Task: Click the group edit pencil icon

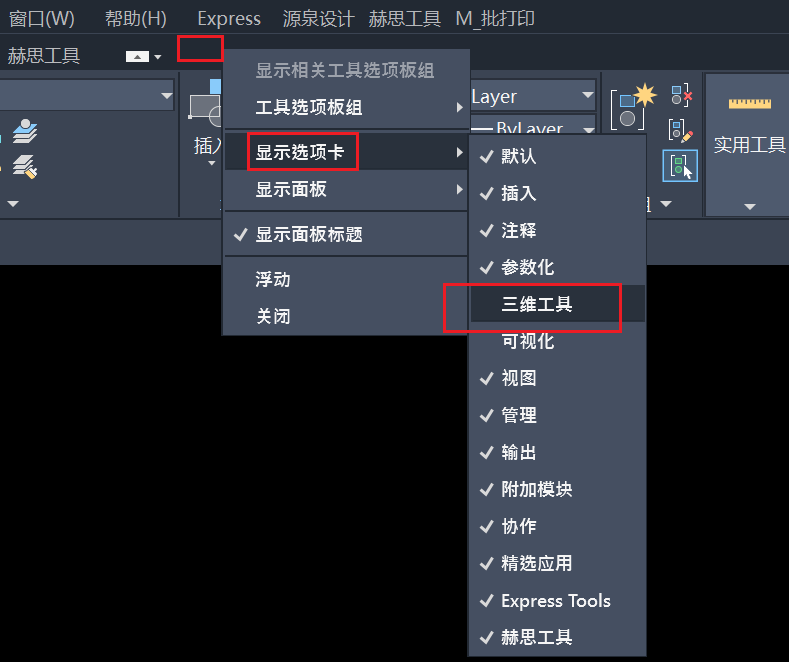Action: point(680,130)
